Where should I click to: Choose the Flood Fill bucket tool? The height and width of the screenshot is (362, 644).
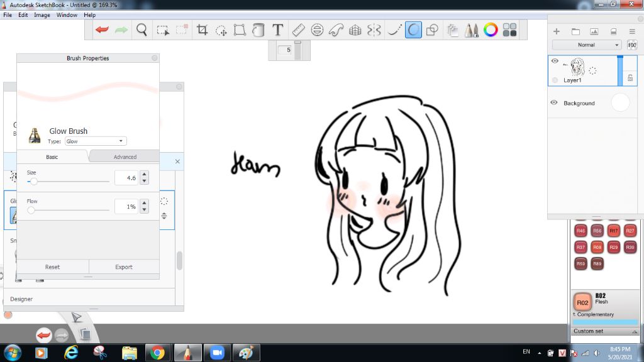pyautogui.click(x=258, y=30)
